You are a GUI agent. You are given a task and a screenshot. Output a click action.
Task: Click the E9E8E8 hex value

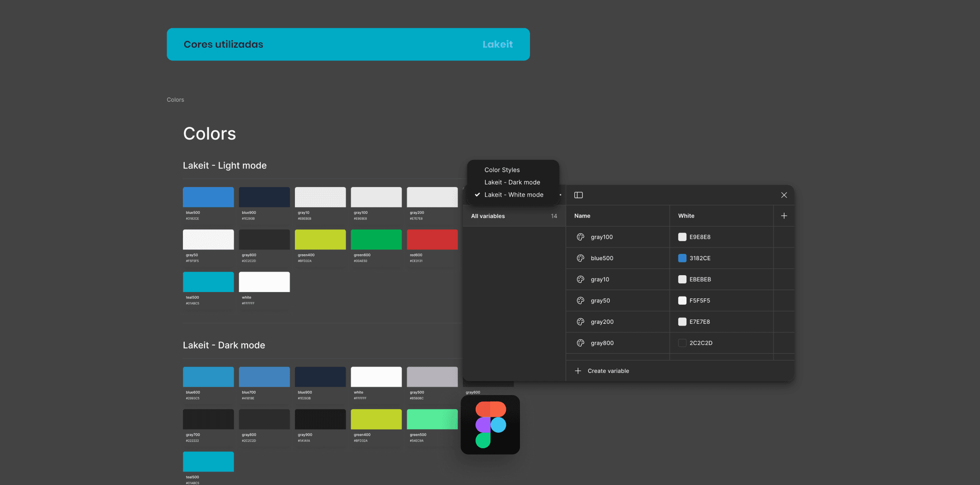pyautogui.click(x=700, y=237)
